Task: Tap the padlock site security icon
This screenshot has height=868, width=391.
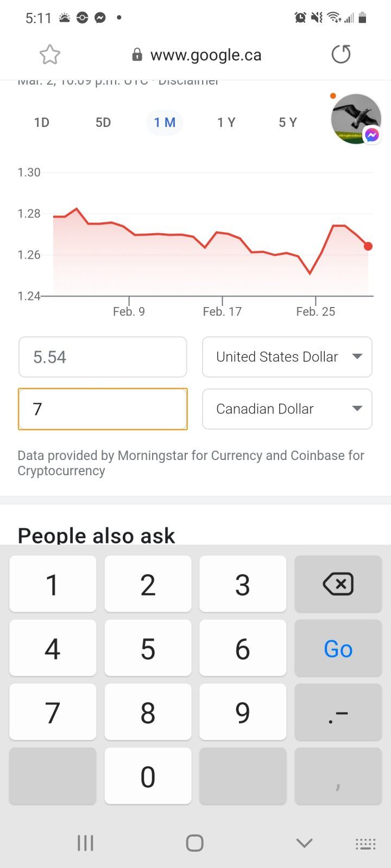Action: (137, 54)
